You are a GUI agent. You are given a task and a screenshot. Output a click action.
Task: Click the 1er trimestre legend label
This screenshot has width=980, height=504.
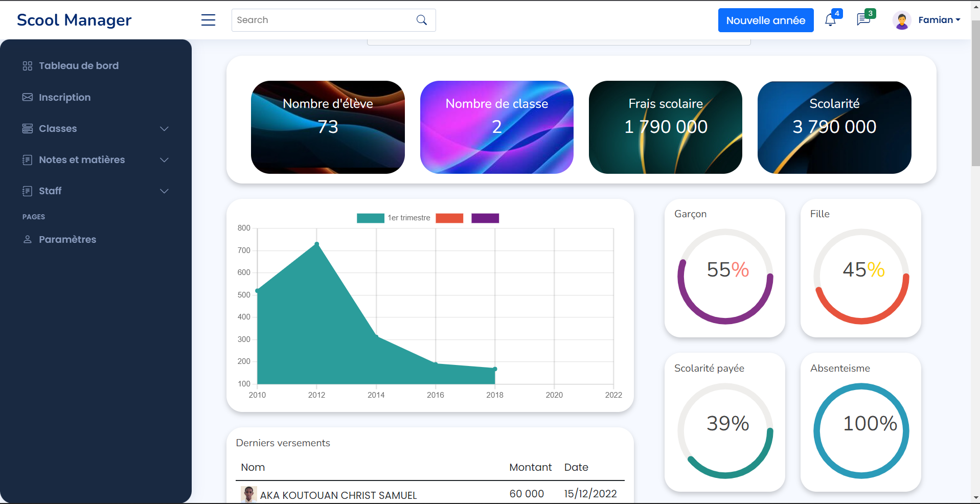coord(409,218)
